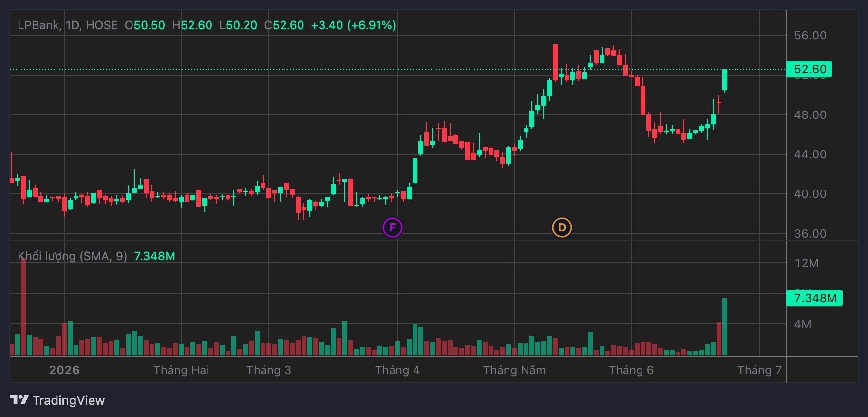Open the TradingView logo link
868x417 pixels.
(x=57, y=400)
